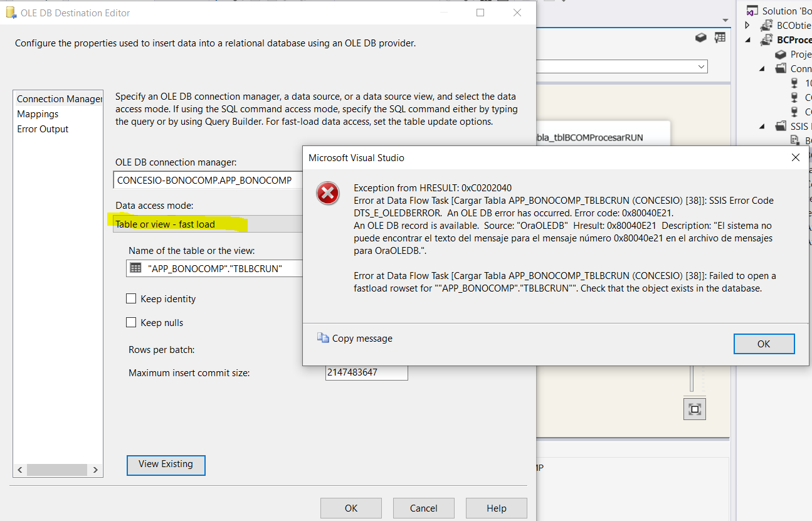Screen dimensions: 812x521
Task: Enable the Keep nulls checkbox
Action: pyautogui.click(x=131, y=322)
